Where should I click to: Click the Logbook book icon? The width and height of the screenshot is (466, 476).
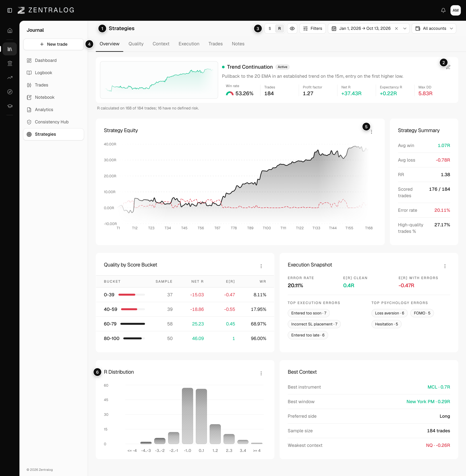coord(29,73)
